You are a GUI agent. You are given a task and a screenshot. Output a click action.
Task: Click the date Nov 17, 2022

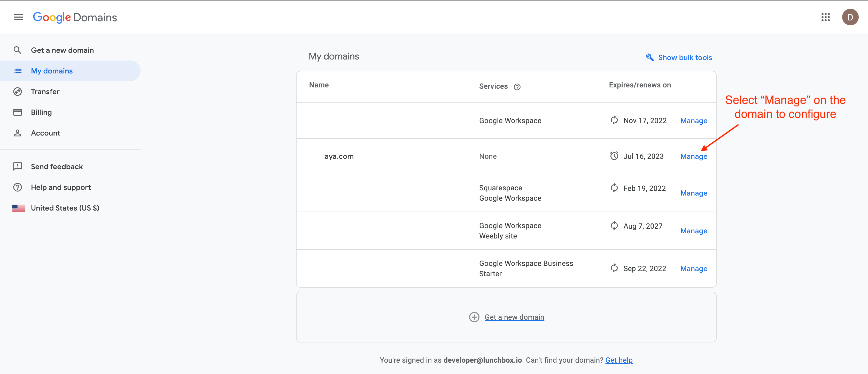click(x=645, y=121)
